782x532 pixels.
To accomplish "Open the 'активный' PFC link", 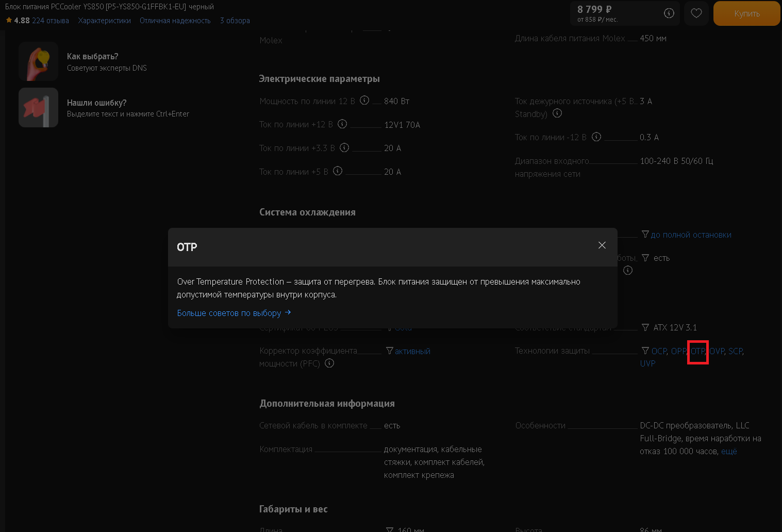I will coord(412,351).
